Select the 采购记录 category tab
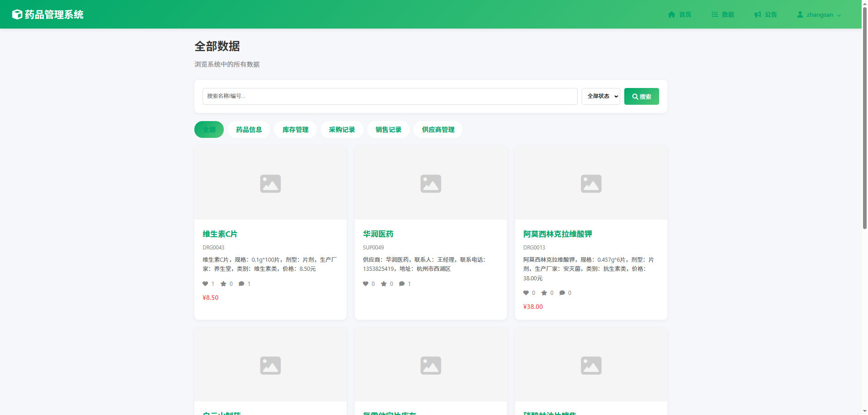The height and width of the screenshot is (415, 868). click(342, 130)
